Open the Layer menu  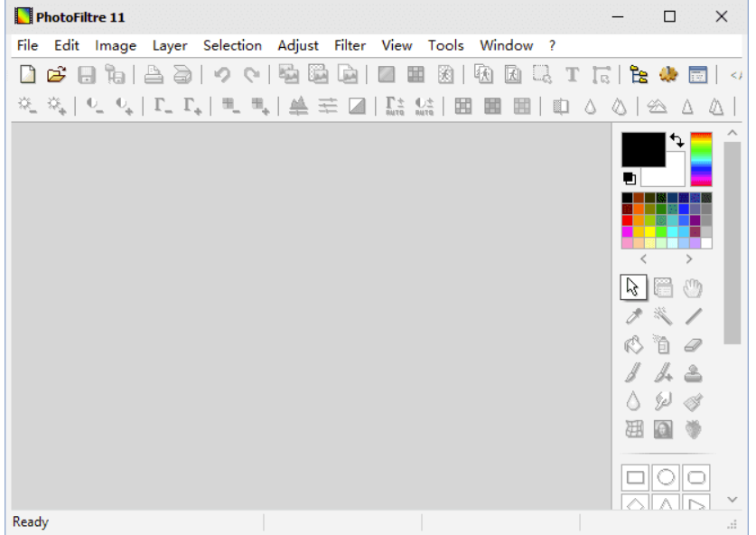coord(170,45)
